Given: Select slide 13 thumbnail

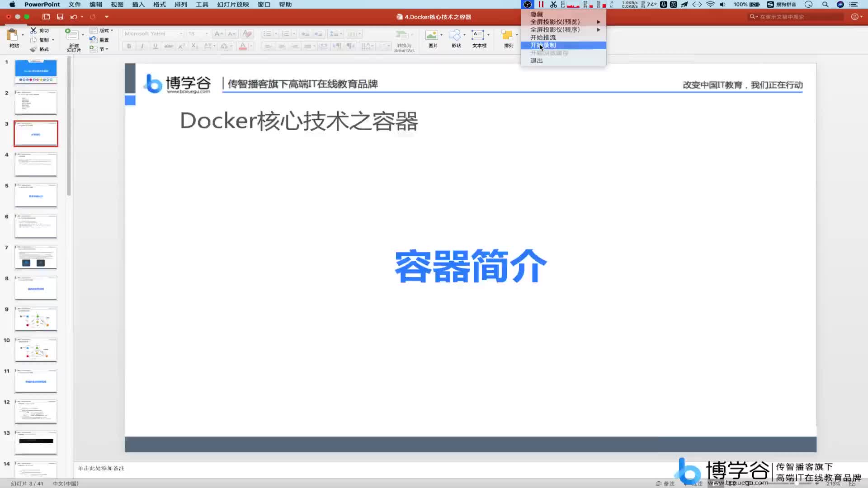Looking at the screenshot, I should pos(36,442).
